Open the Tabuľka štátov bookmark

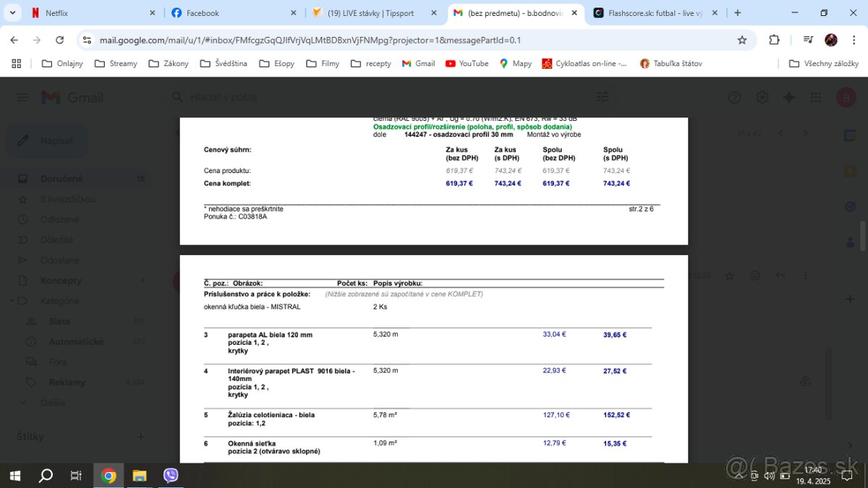pyautogui.click(x=671, y=64)
